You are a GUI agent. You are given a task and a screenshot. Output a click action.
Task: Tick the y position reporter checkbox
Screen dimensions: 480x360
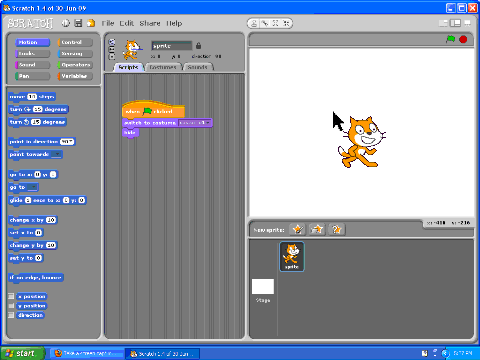click(x=11, y=305)
